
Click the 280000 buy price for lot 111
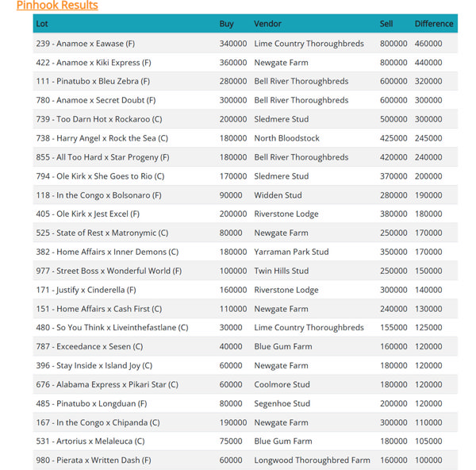point(233,82)
